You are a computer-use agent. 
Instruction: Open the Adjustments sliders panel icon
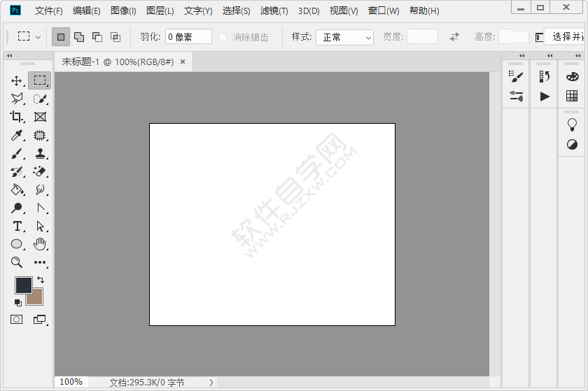(516, 97)
